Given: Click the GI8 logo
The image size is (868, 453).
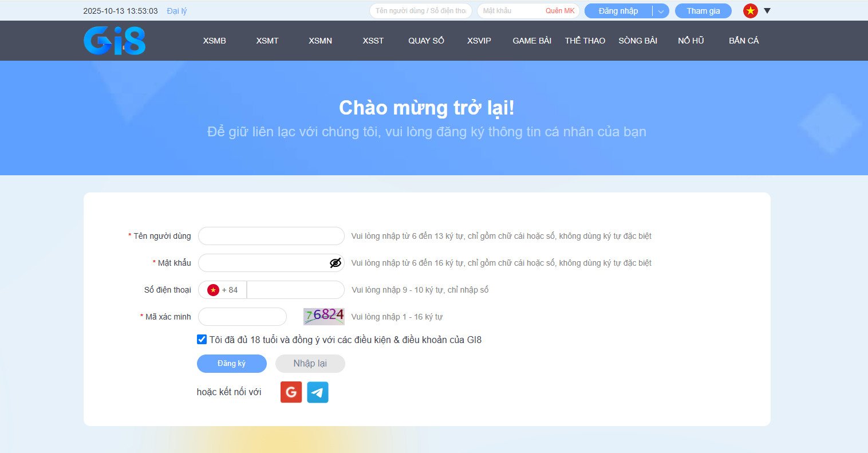Looking at the screenshot, I should point(115,41).
